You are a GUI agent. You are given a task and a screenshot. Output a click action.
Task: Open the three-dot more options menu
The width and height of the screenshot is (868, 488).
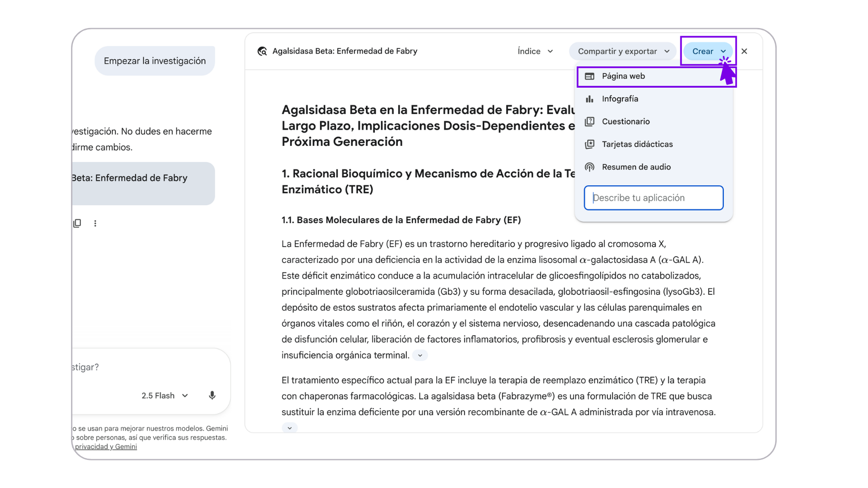point(95,223)
